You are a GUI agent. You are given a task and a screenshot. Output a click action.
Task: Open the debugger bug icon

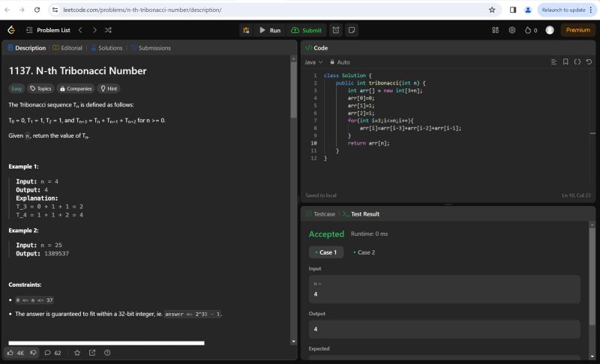point(247,30)
